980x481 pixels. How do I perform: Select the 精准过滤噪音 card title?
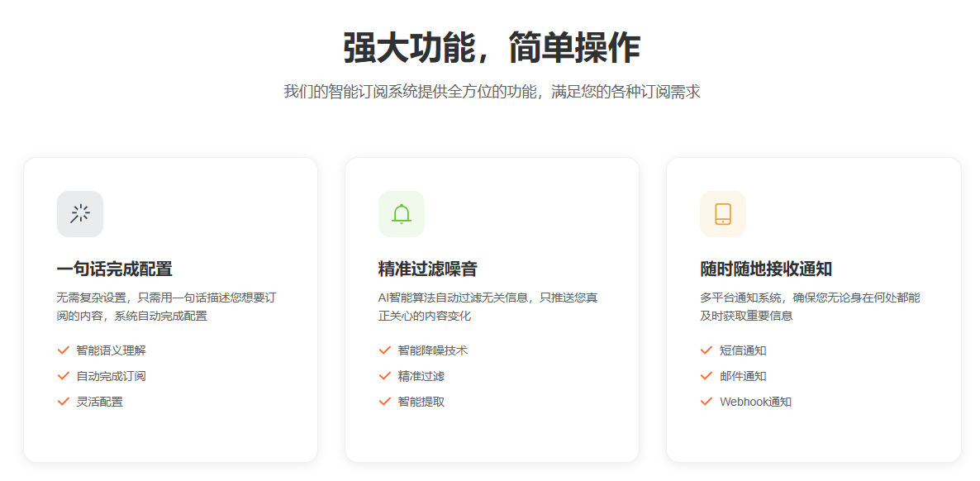pos(427,269)
